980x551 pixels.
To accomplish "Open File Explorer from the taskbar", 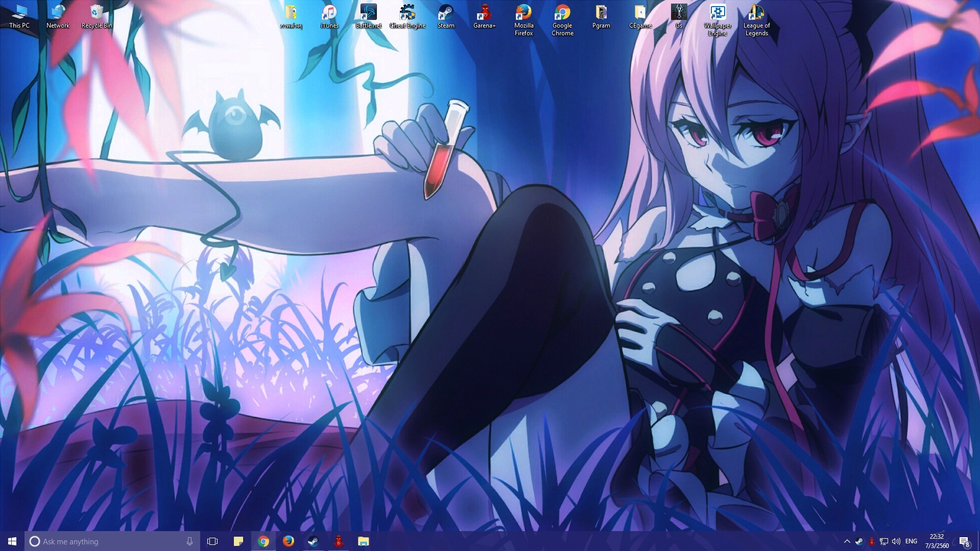I will [x=363, y=541].
